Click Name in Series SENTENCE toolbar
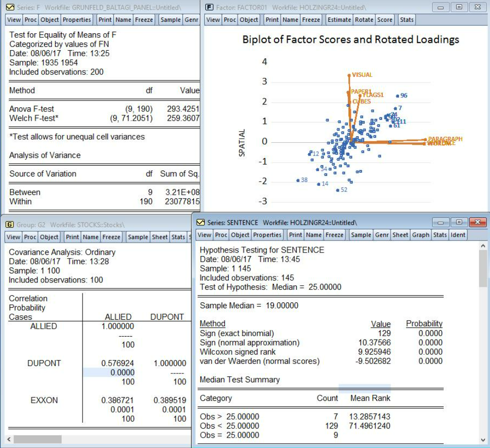The height and width of the screenshot is (448, 490). [x=314, y=235]
